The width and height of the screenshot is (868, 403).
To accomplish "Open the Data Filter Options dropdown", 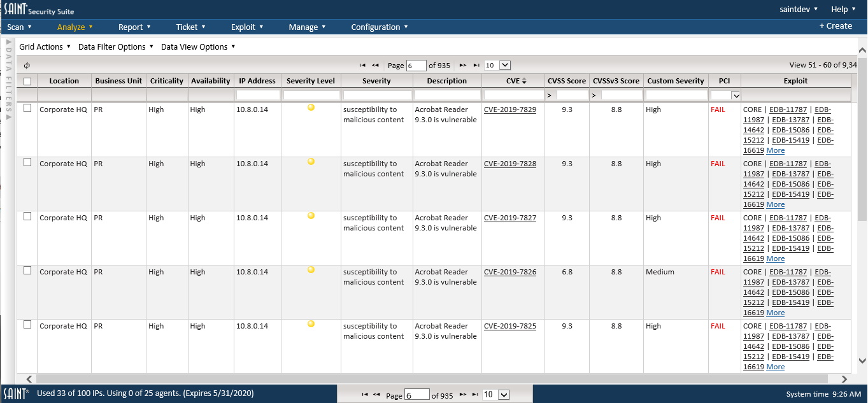I will coord(116,46).
